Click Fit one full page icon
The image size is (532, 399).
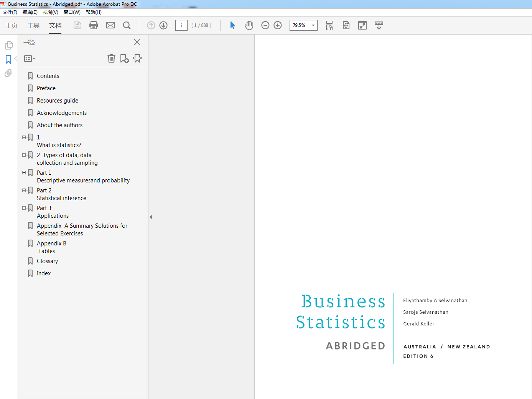pos(346,25)
